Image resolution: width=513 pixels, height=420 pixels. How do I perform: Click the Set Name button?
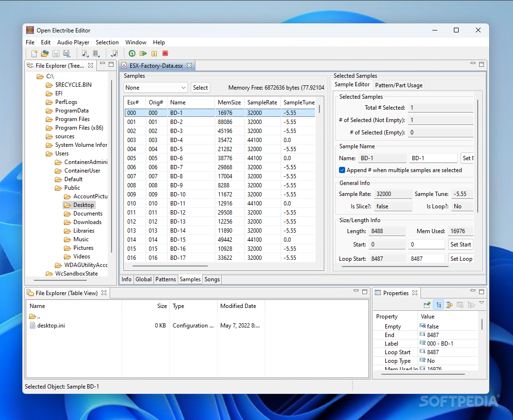tap(467, 158)
